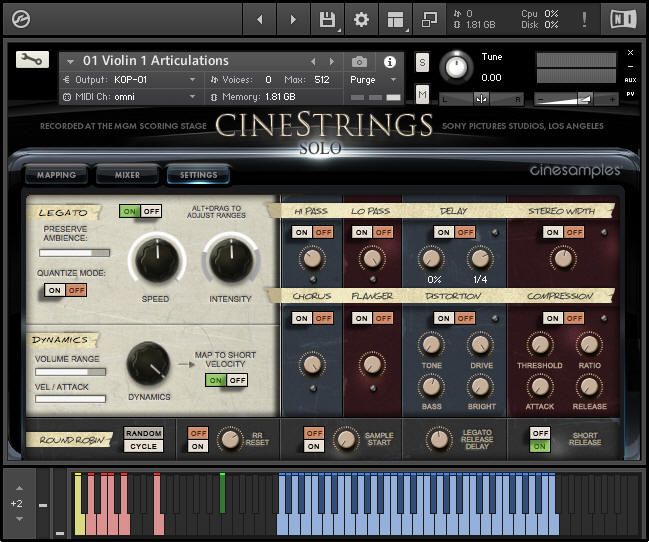Open Kontakt options gear icon
649x542 pixels.
361,19
